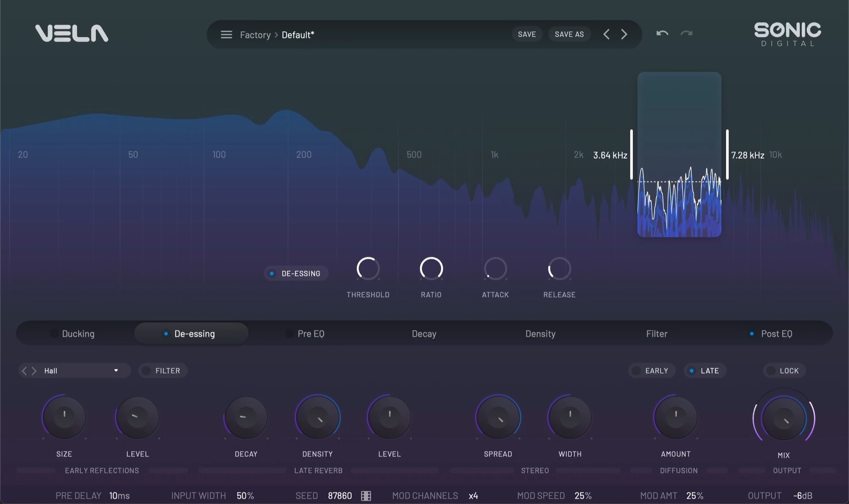Toggle the DE-ESSING enable button
This screenshot has width=849, height=504.
pyautogui.click(x=296, y=274)
